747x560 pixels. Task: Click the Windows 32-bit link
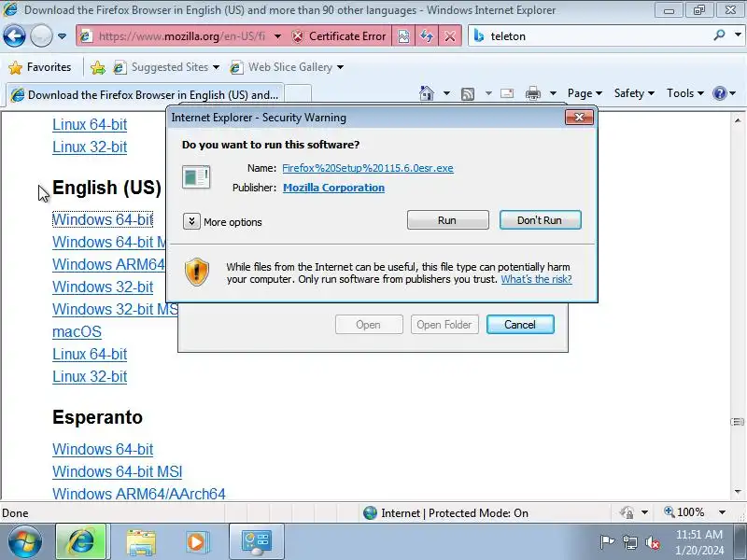click(103, 287)
